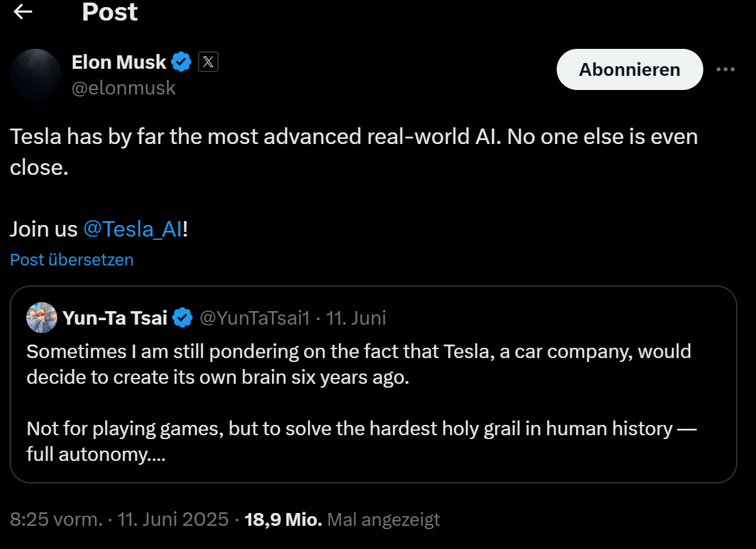Screen dimensions: 756x549
Task: Click the 8:25 vorm. 11. Juni 2025 timestamp
Action: coord(120,519)
